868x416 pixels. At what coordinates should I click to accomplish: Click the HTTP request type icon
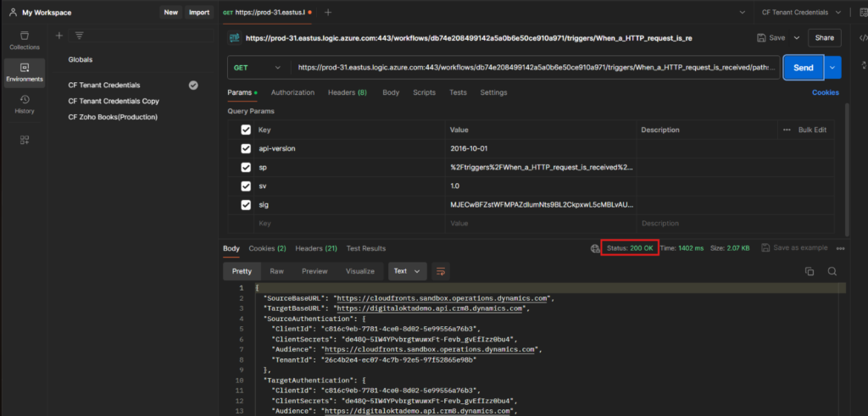234,38
